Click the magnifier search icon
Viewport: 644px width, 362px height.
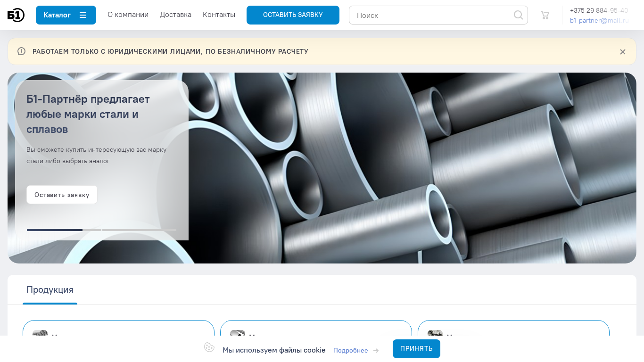pyautogui.click(x=519, y=15)
